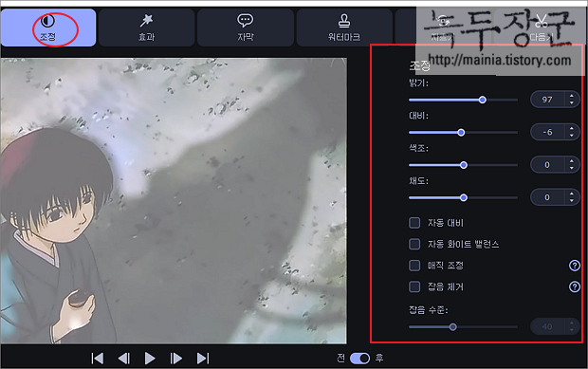Play the video preview
This screenshot has width=588, height=369.
pos(150,359)
